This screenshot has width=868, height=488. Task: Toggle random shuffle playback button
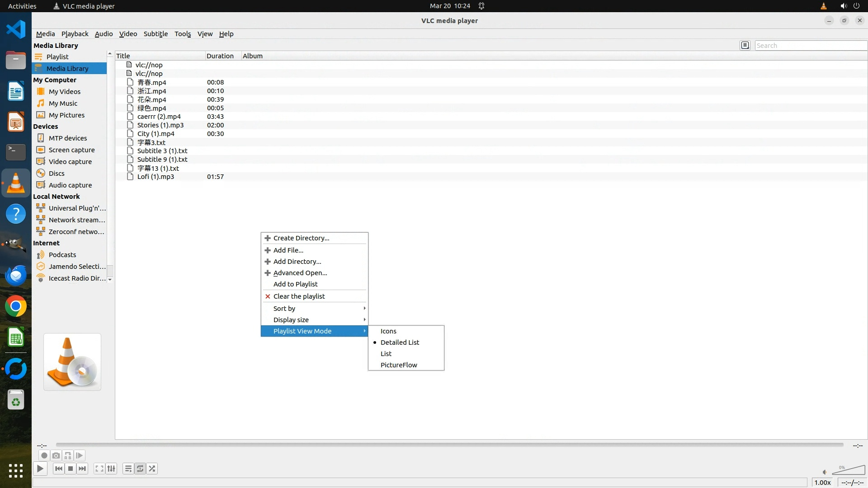[x=152, y=469]
